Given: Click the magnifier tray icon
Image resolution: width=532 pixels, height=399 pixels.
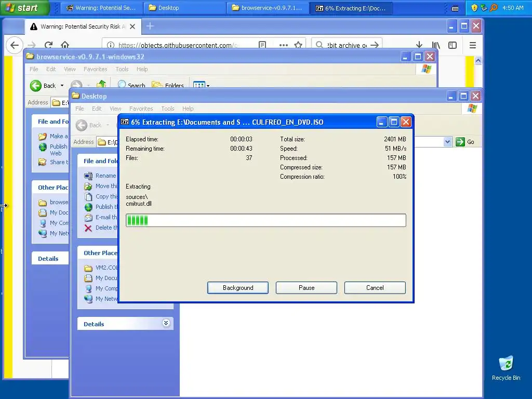Looking at the screenshot, I should [494, 8].
